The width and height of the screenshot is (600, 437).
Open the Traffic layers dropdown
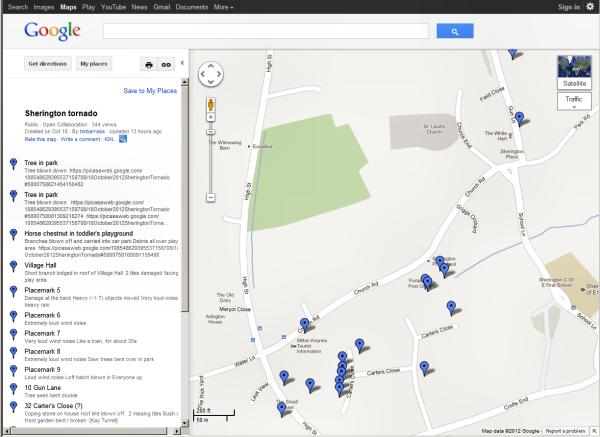574,101
